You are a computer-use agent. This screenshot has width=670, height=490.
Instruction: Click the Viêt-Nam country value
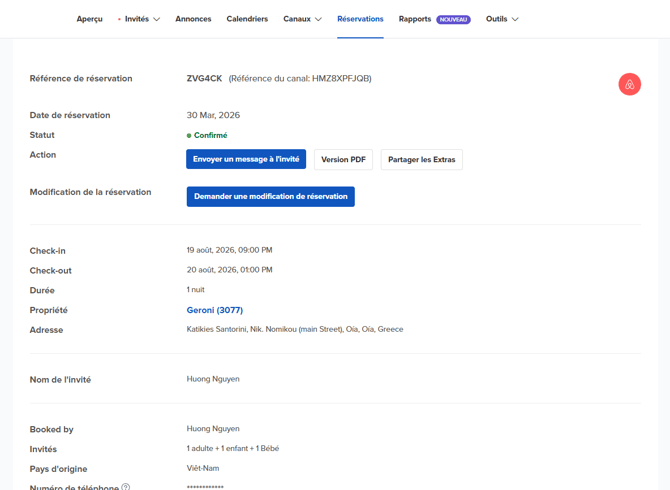point(203,468)
